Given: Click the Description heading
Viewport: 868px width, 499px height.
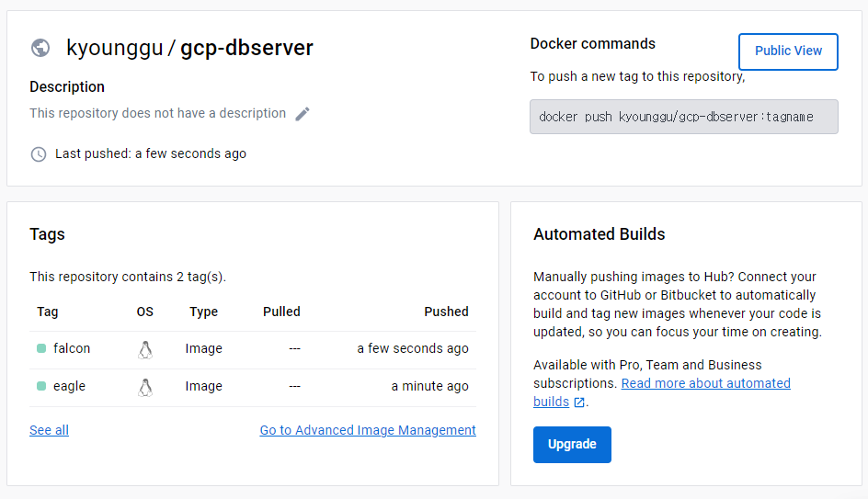Looking at the screenshot, I should [x=67, y=87].
